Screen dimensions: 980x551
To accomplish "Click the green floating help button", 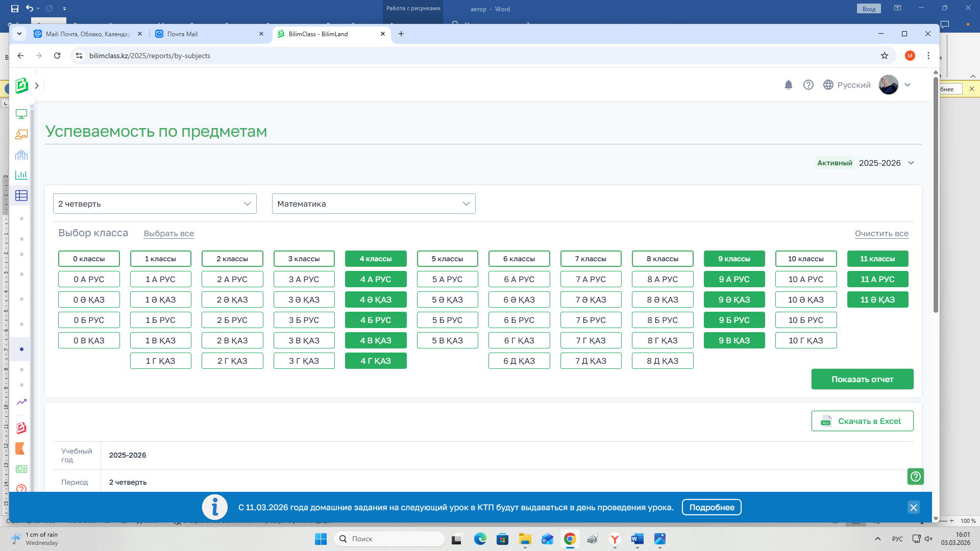I will click(915, 477).
